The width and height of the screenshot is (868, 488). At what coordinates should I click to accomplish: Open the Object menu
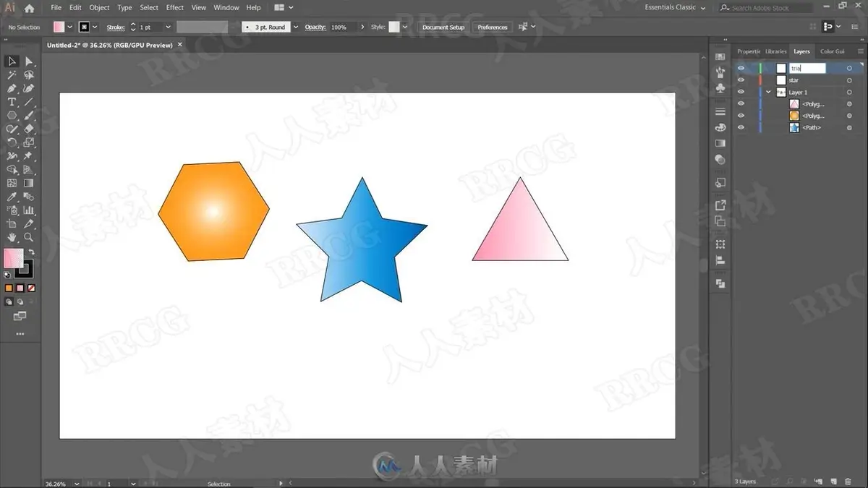pos(99,8)
